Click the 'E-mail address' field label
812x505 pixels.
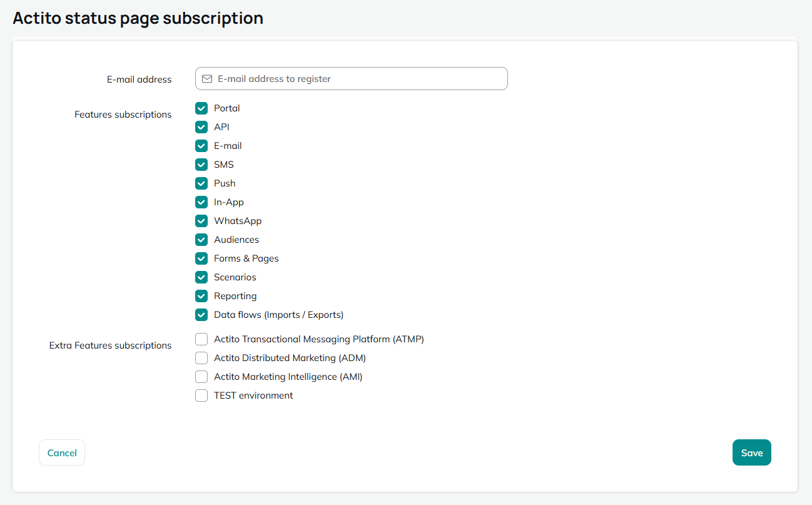pyautogui.click(x=139, y=79)
